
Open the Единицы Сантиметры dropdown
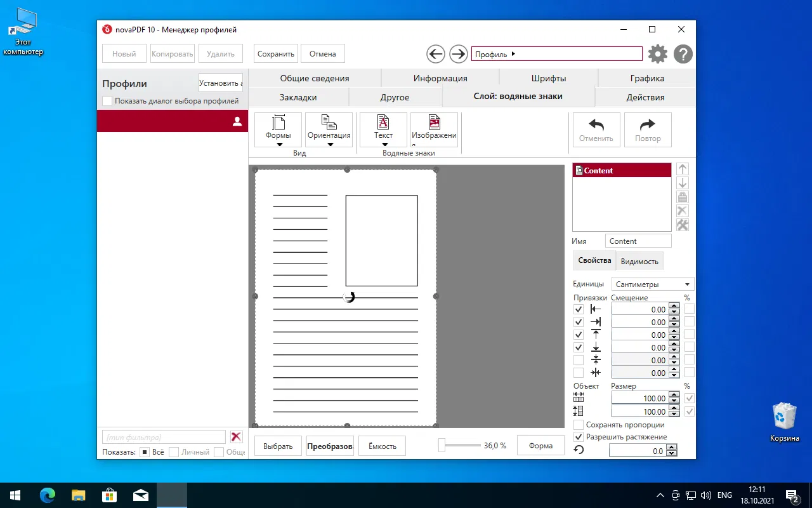pos(653,284)
